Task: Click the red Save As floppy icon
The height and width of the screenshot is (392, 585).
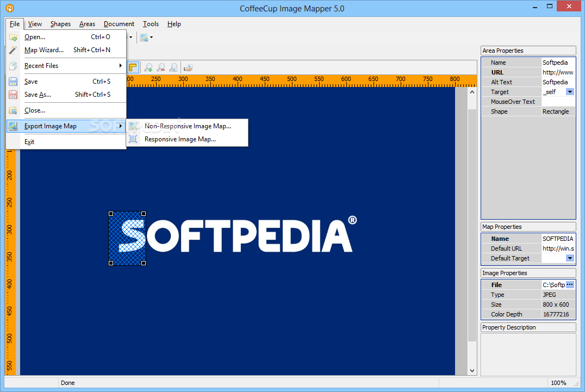Action: pos(13,95)
